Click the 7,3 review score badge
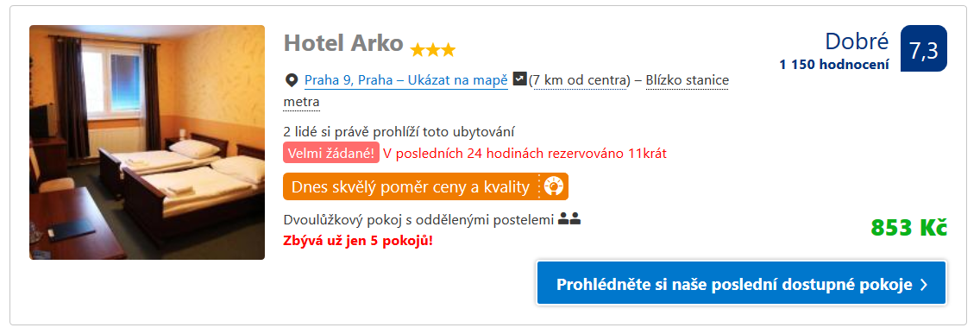The height and width of the screenshot is (334, 980). coord(924,48)
